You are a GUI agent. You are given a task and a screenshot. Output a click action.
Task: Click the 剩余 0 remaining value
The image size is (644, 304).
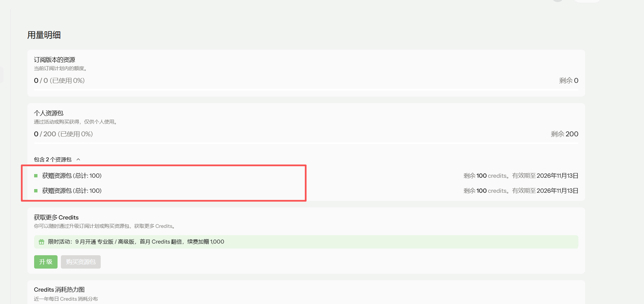pos(568,81)
